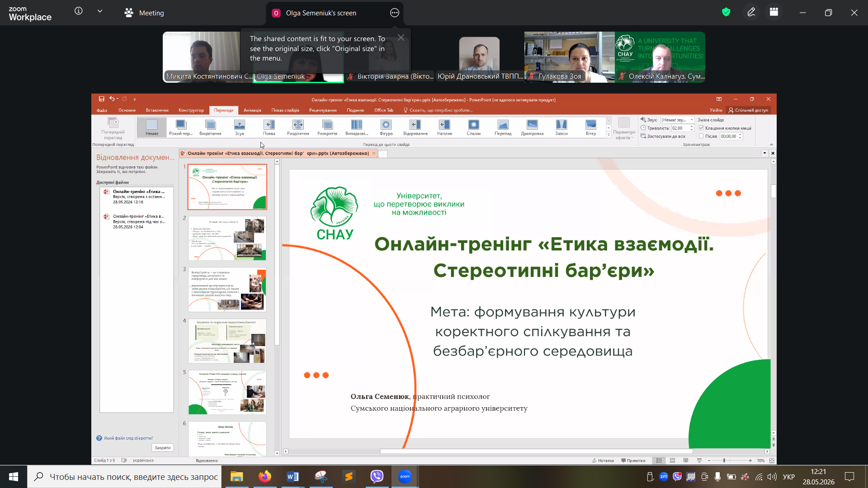
Task: Select the Вицвітання transition effect
Action: 210,127
